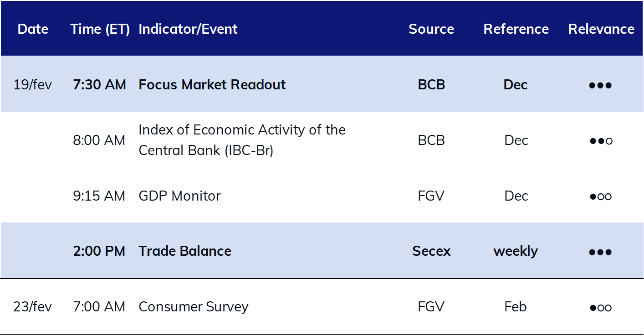Select the Date column header
The image size is (644, 336).
(33, 29)
